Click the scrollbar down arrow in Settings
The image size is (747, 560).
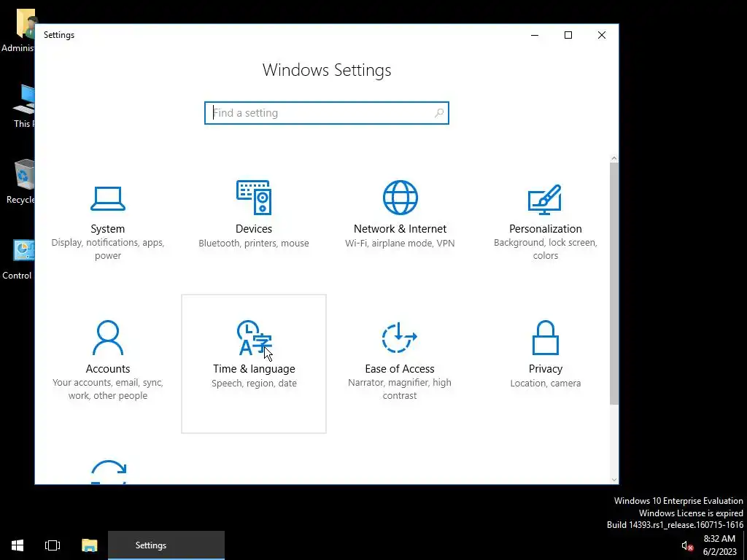pos(614,480)
